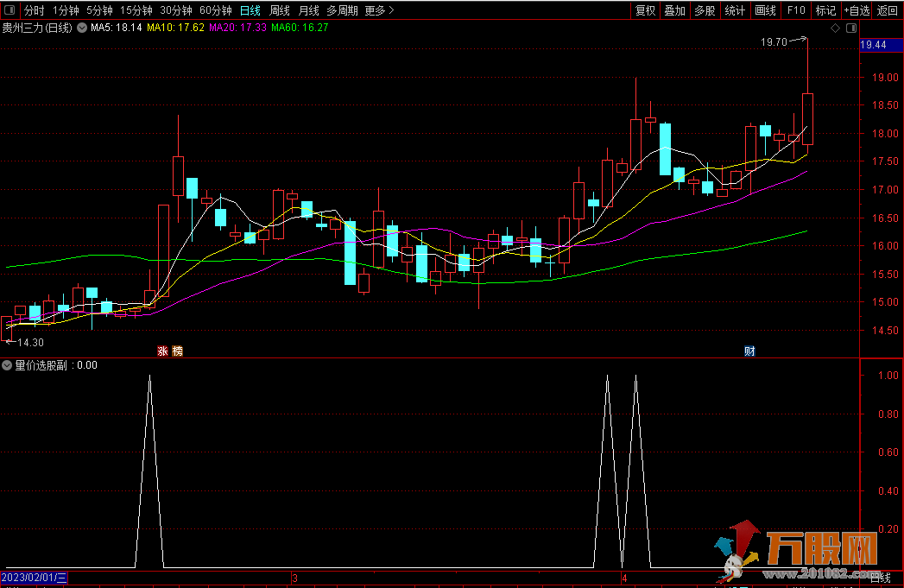Select the 15分钟 period tab
904x588 pixels.
(136, 10)
